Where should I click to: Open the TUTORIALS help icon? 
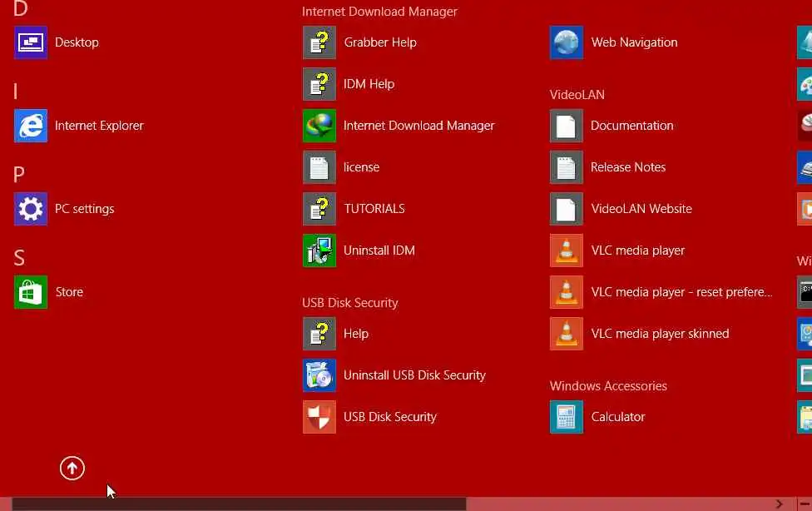319,209
